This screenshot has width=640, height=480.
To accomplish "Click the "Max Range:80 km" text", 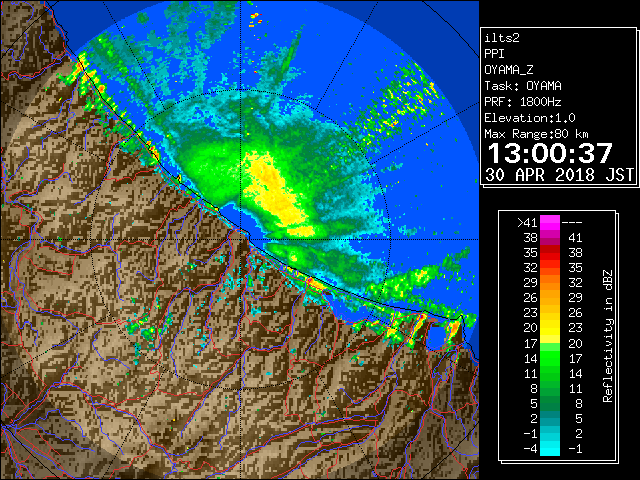I will [536, 134].
